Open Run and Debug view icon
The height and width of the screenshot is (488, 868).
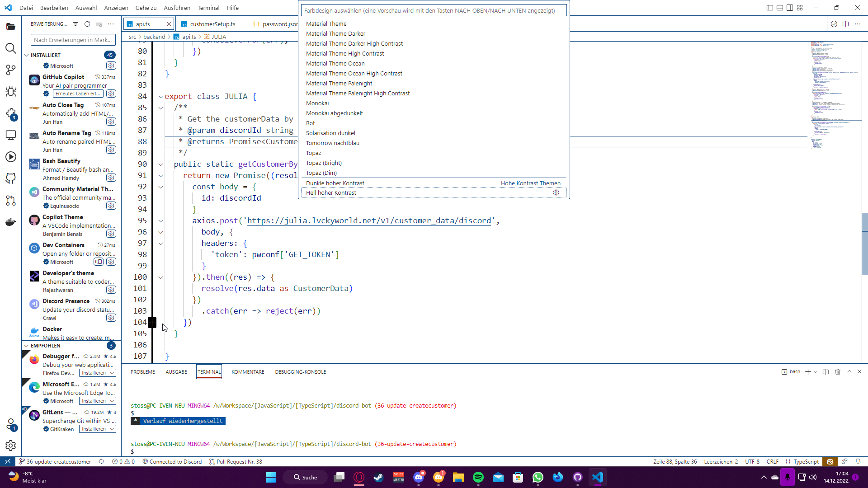10,92
